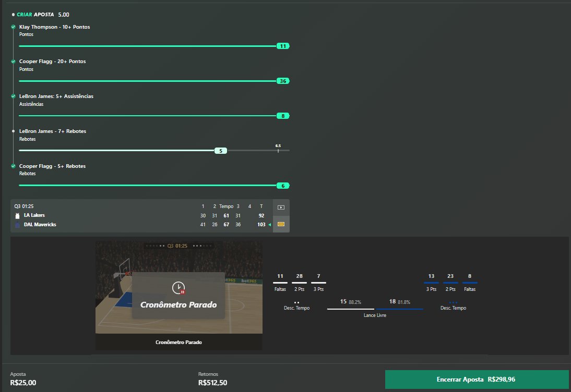
Task: Click LeBron James - 7+ Rebotes selection title
Action: pos(53,131)
